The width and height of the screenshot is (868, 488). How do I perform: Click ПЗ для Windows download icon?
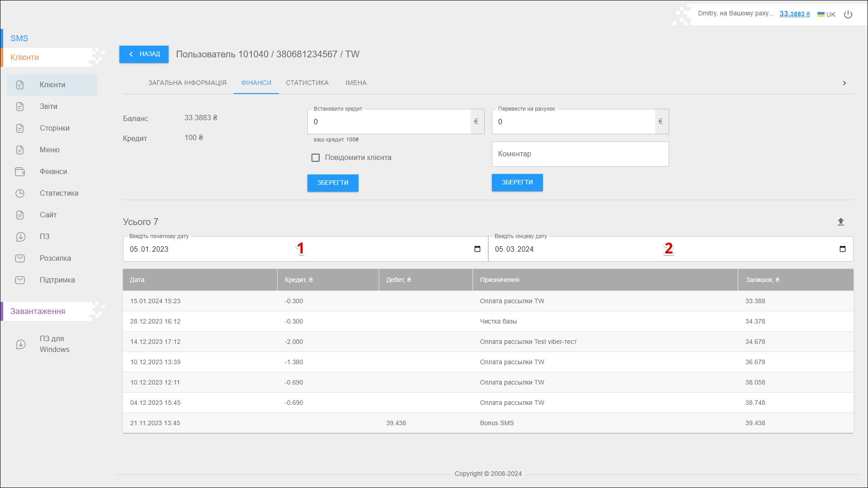[21, 344]
